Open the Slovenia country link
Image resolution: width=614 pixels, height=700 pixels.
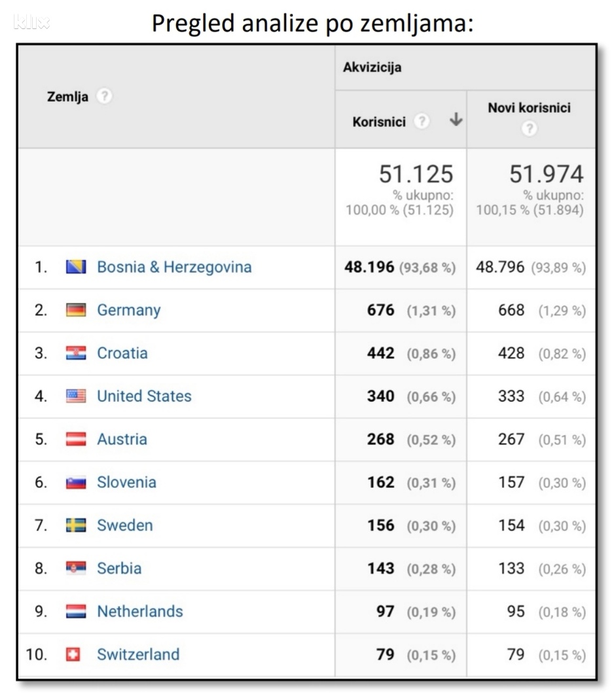pyautogui.click(x=126, y=482)
